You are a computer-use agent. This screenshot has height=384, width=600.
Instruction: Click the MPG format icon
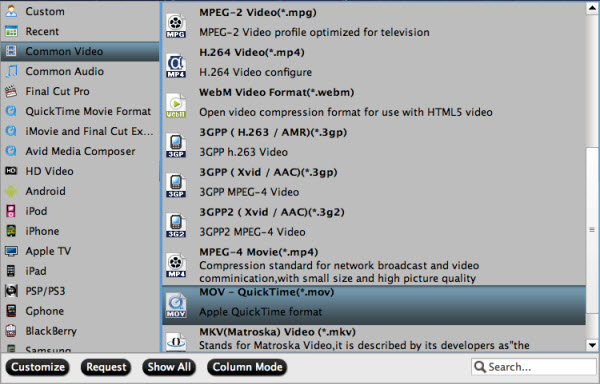[x=176, y=26]
